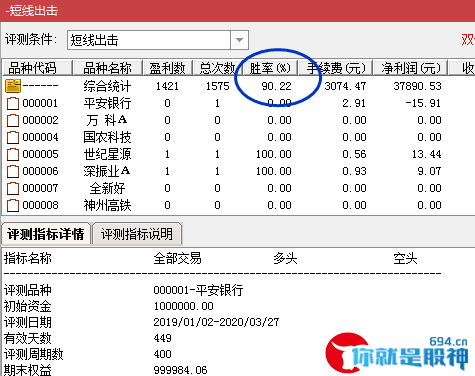Open the 评测条件 dropdown arrow

tap(239, 40)
